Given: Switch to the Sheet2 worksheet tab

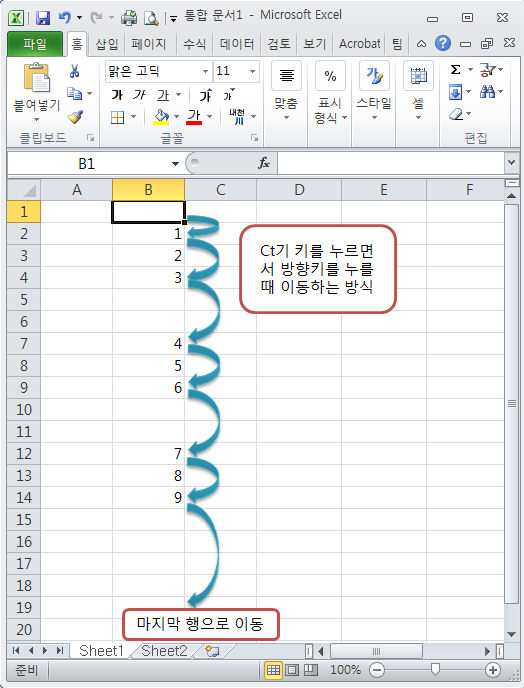Looking at the screenshot, I should 164,651.
